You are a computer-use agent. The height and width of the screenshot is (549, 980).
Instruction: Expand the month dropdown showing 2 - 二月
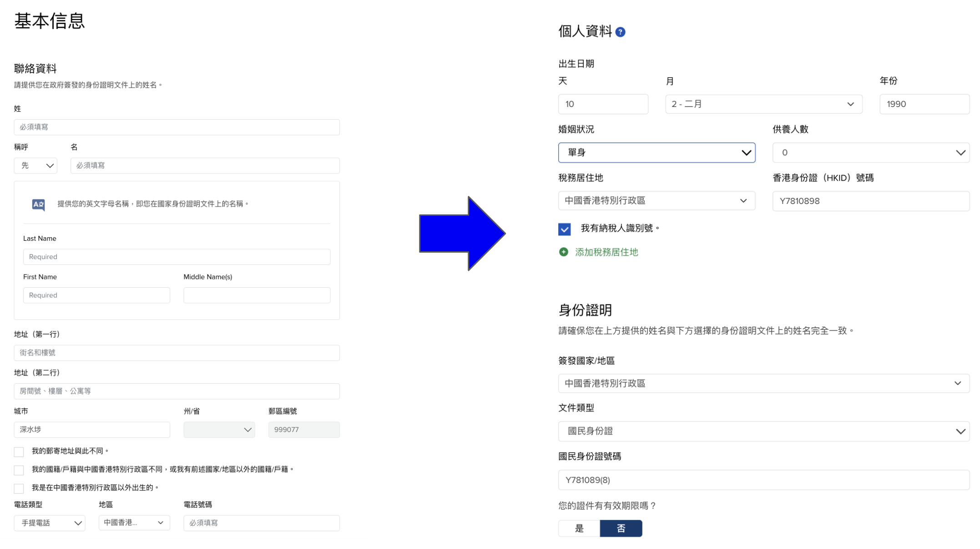(763, 104)
